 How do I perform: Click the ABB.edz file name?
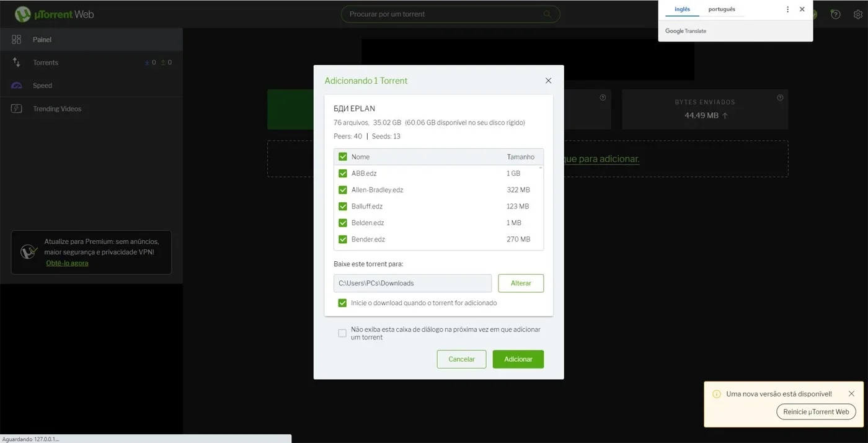point(364,173)
